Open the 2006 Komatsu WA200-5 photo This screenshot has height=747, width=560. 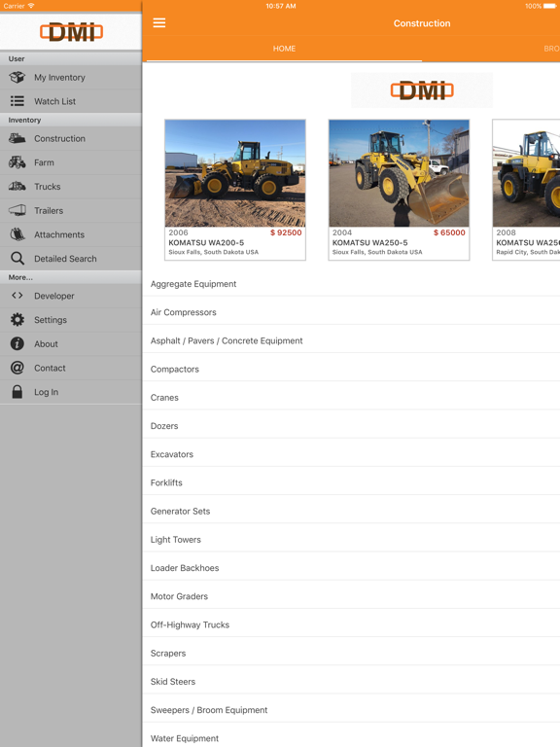(x=235, y=173)
